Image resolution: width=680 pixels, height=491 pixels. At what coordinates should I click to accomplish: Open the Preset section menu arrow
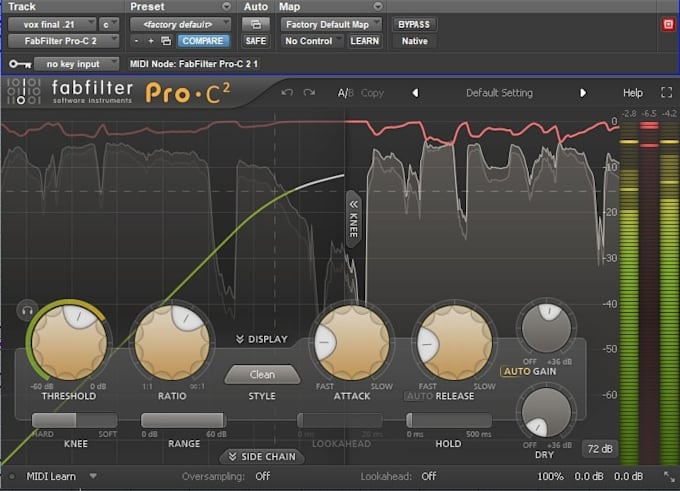point(226,7)
